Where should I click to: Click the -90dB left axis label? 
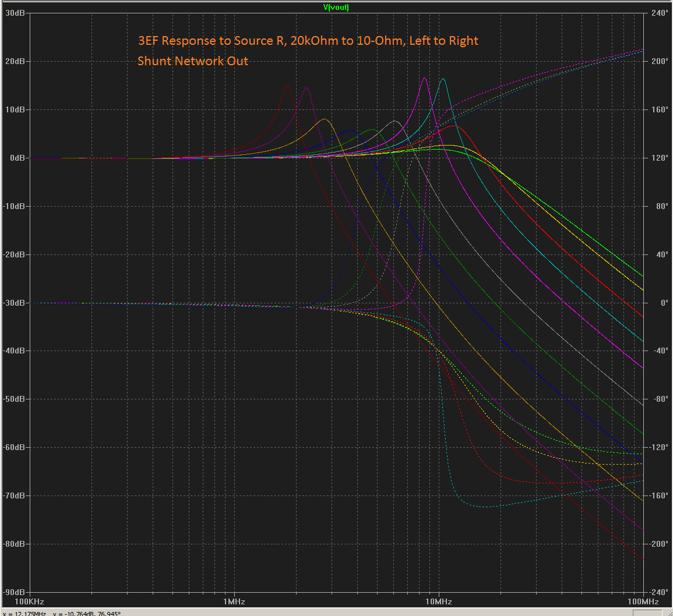click(x=14, y=592)
